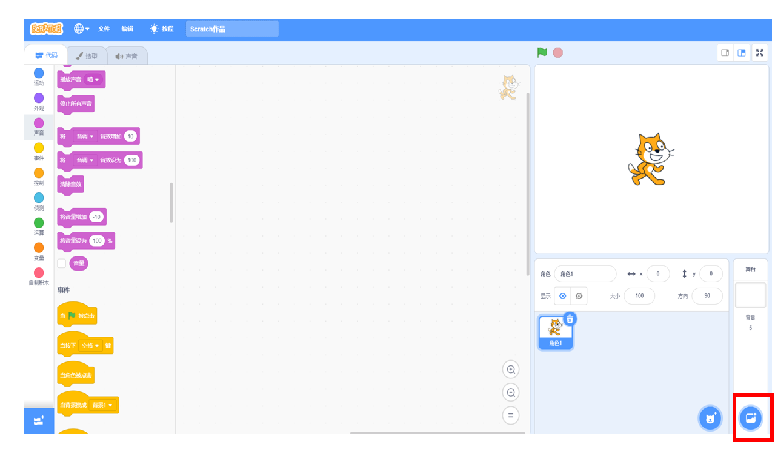Click the set volume to 100% block

tap(86, 241)
